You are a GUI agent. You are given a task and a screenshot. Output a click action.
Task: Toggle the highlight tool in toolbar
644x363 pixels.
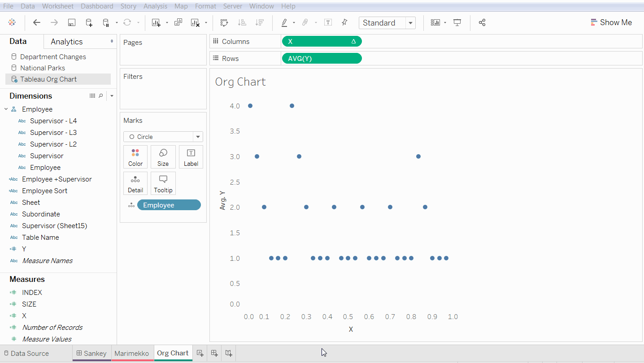point(286,22)
